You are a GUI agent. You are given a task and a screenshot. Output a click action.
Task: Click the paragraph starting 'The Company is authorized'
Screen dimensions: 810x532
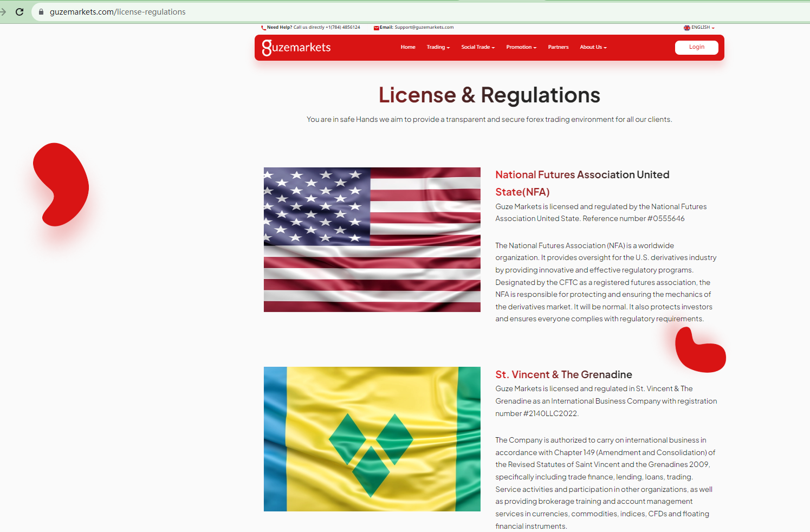click(605, 483)
